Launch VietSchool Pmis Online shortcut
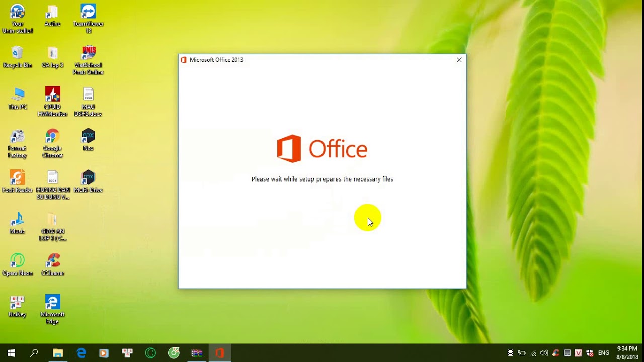Viewport: 644px width, 362px height. pos(88,60)
